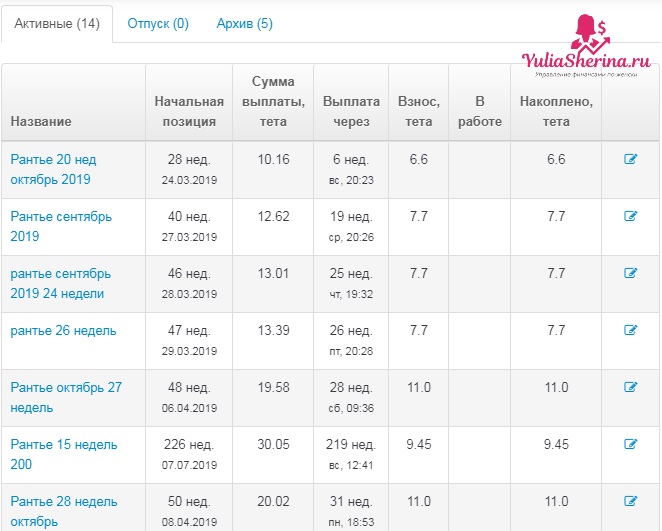662x531 pixels.
Task: Select the payout value 10.16
Action: point(274,160)
